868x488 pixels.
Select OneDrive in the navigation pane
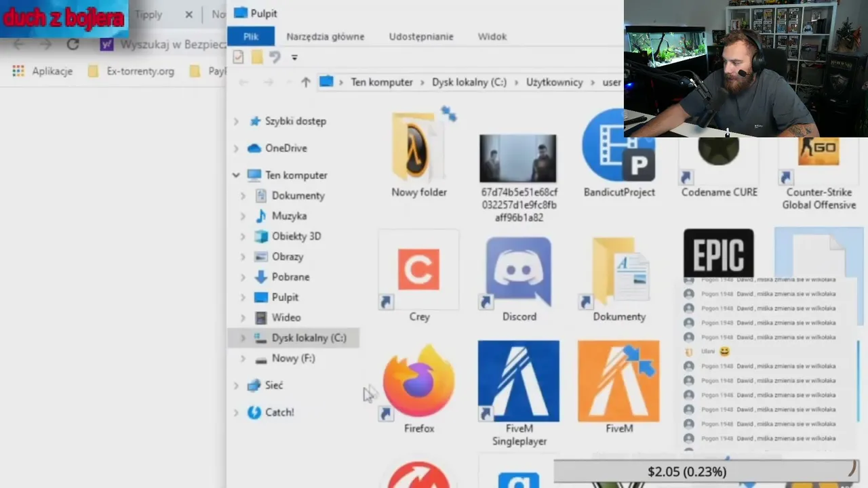pos(285,148)
